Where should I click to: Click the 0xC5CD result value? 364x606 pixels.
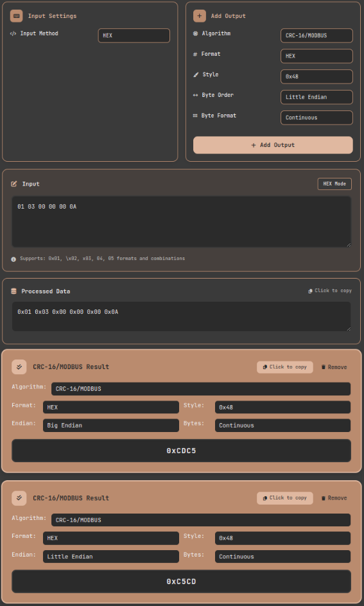(181, 582)
